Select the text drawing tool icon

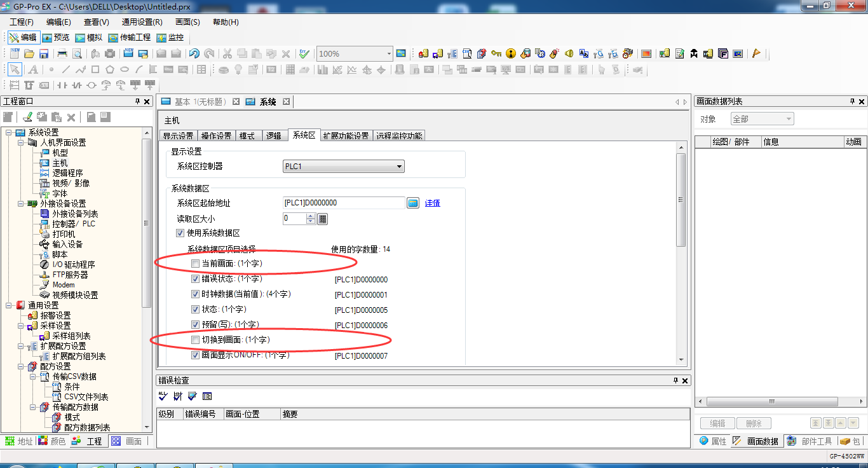coord(32,70)
